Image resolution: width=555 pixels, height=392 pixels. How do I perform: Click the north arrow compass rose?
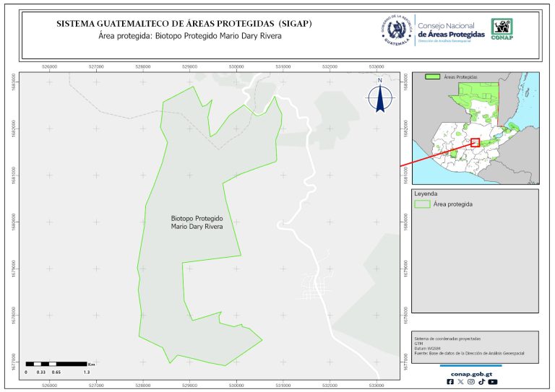pos(380,99)
